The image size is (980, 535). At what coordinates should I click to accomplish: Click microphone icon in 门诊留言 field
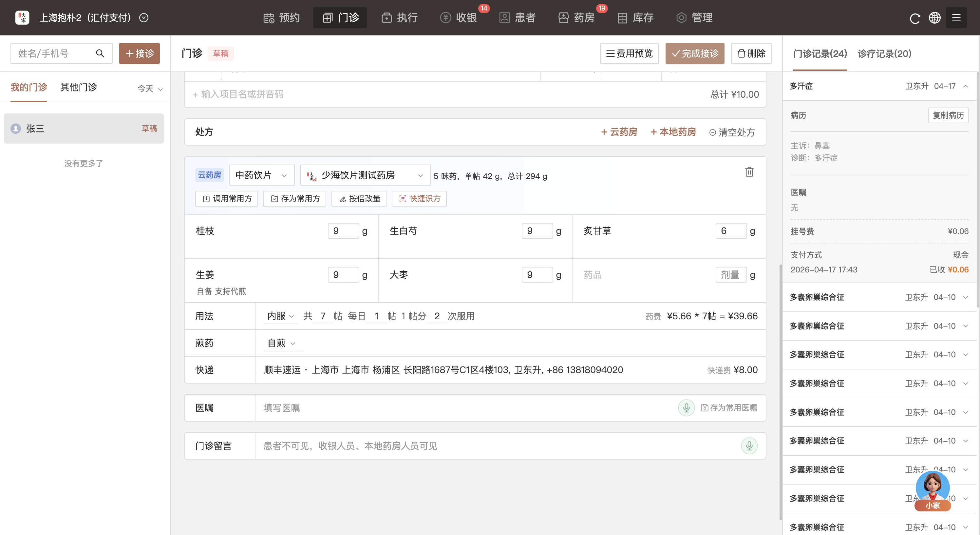tap(749, 446)
